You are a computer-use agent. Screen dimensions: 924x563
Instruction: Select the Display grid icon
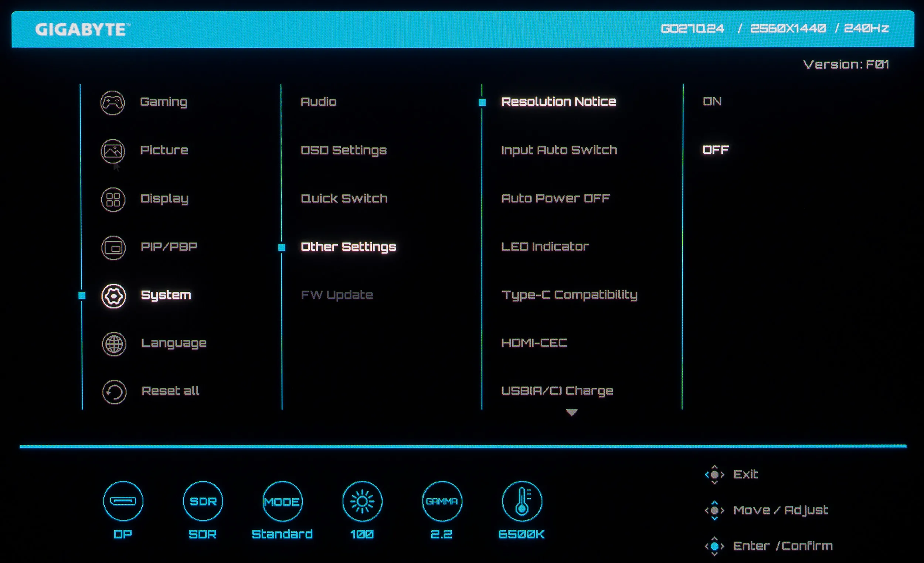tap(113, 199)
